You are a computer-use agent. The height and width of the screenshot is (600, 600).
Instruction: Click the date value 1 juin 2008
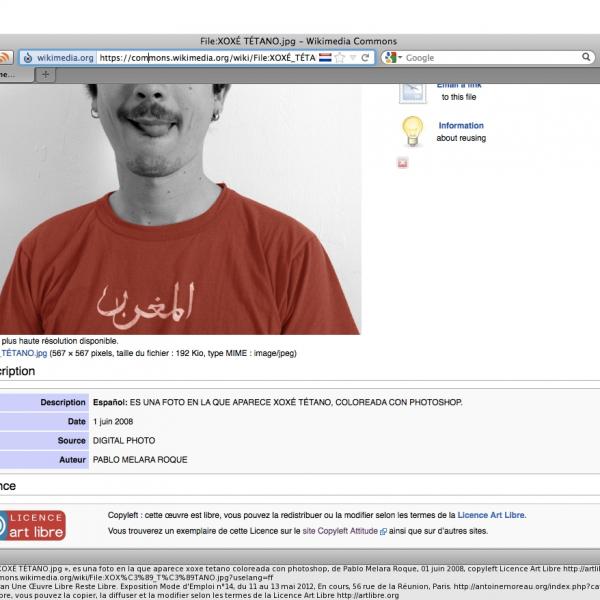113,422
